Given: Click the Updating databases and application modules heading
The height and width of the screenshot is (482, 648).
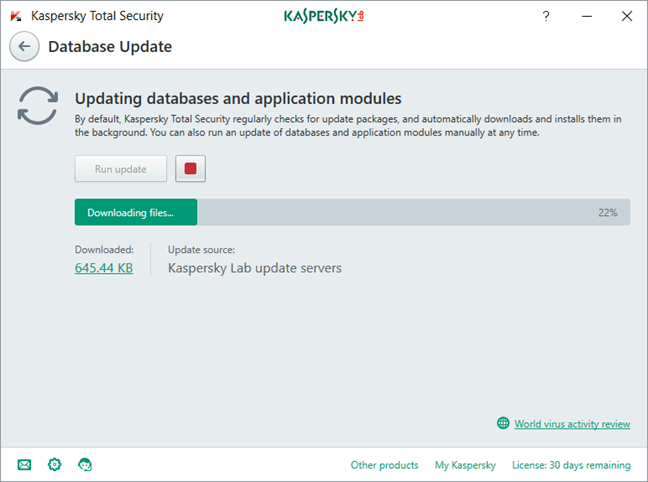Looking at the screenshot, I should [238, 98].
